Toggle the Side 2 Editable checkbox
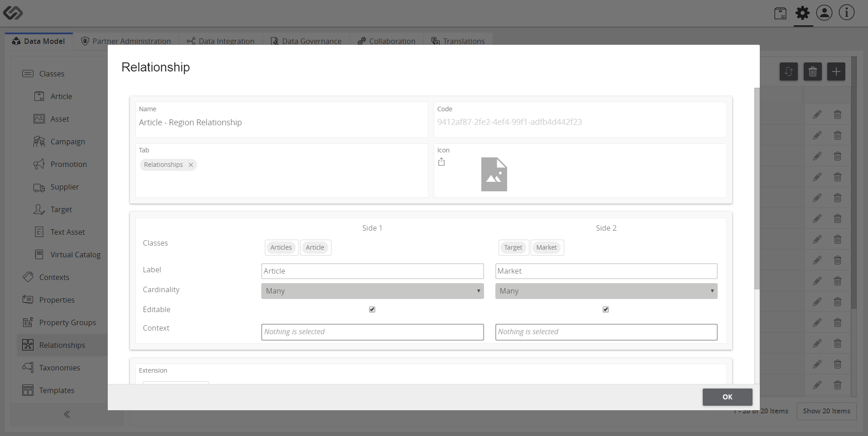The image size is (868, 436). point(606,309)
